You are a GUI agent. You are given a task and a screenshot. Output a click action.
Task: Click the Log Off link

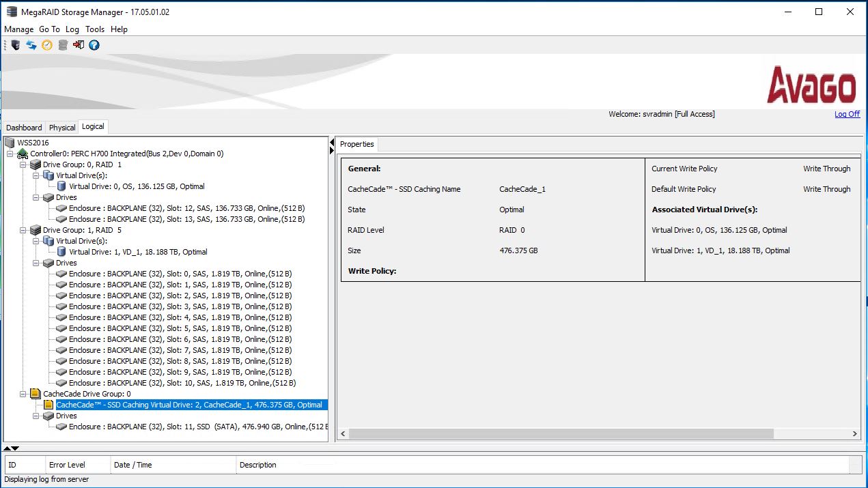(x=847, y=114)
